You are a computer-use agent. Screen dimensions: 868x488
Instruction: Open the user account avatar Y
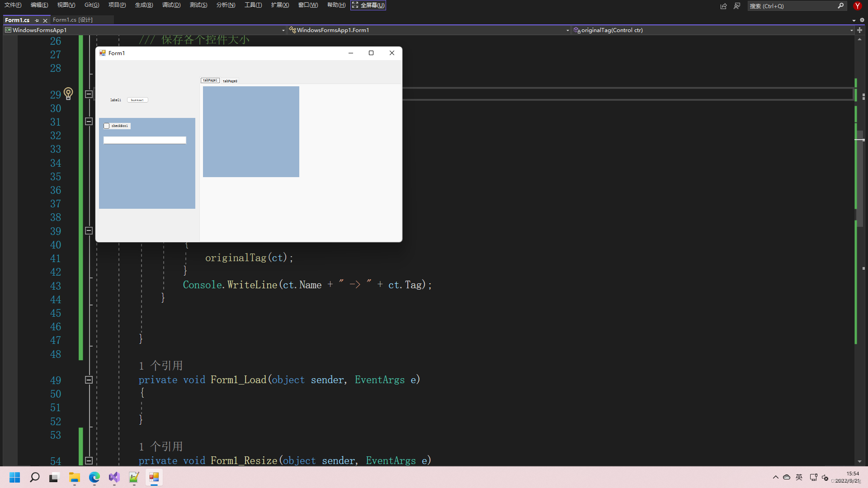857,6
